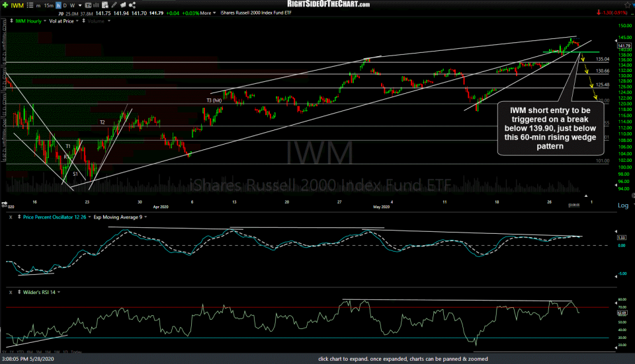The width and height of the screenshot is (635, 364).
Task: Click the 'May 2020' time axis label
Action: point(382,207)
